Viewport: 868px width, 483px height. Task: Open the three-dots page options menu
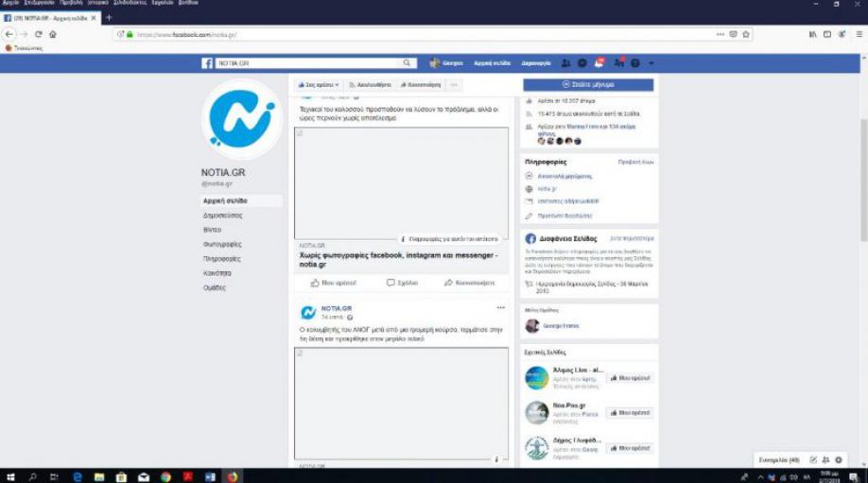(454, 85)
